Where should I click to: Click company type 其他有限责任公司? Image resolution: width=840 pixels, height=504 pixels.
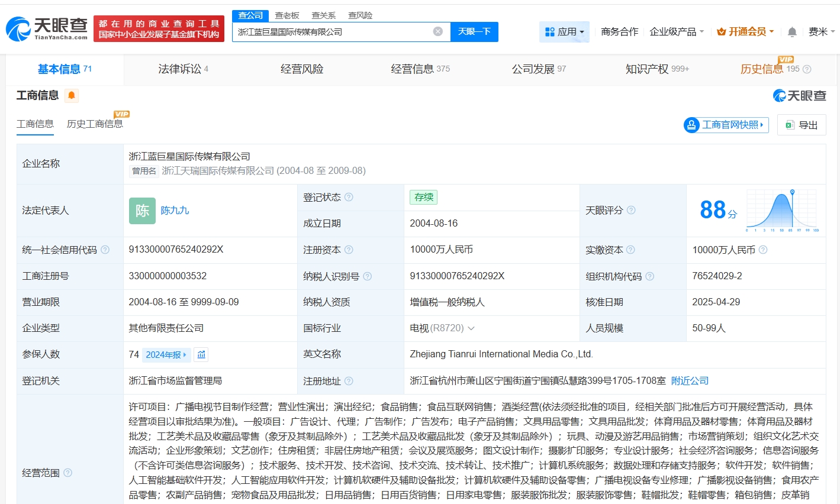tap(166, 328)
